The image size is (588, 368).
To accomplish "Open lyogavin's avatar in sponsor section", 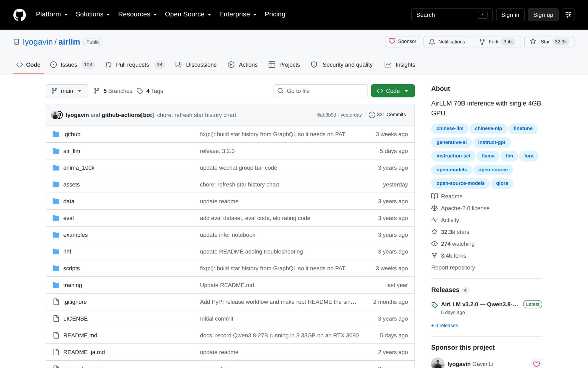I will click(x=438, y=363).
